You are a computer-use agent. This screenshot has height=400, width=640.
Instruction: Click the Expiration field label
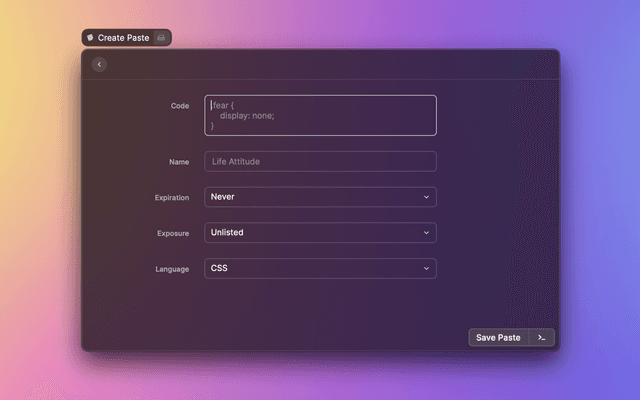pyautogui.click(x=172, y=198)
